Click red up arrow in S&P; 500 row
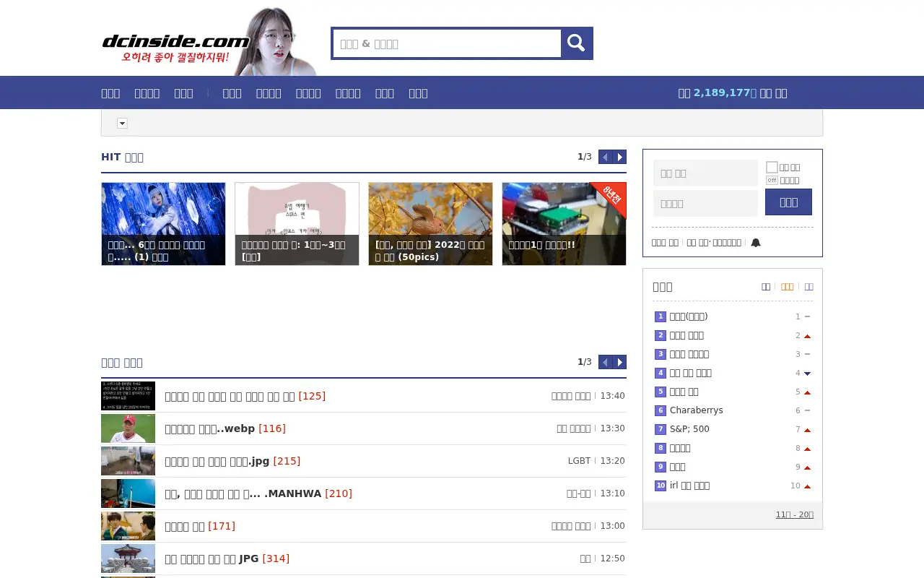The height and width of the screenshot is (578, 924). (807, 430)
